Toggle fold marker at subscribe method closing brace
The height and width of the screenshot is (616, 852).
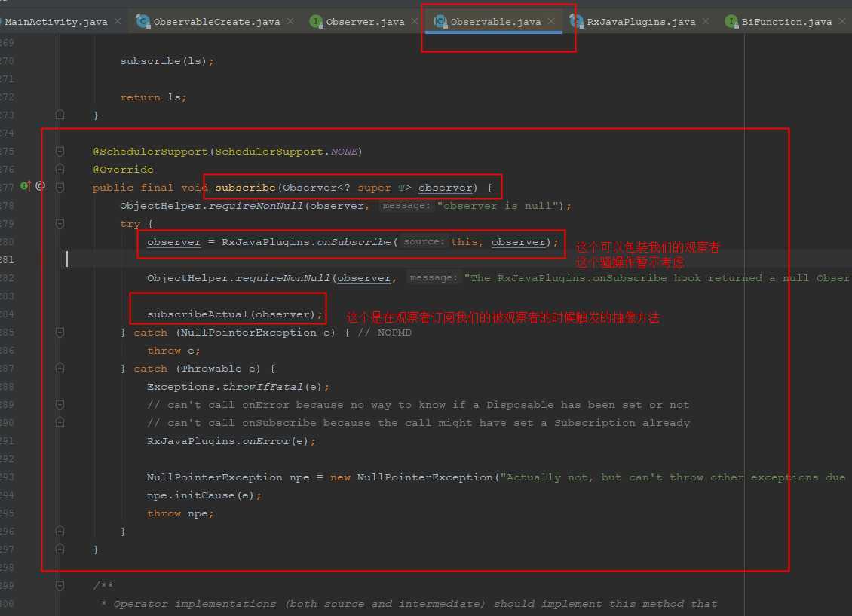coord(60,549)
